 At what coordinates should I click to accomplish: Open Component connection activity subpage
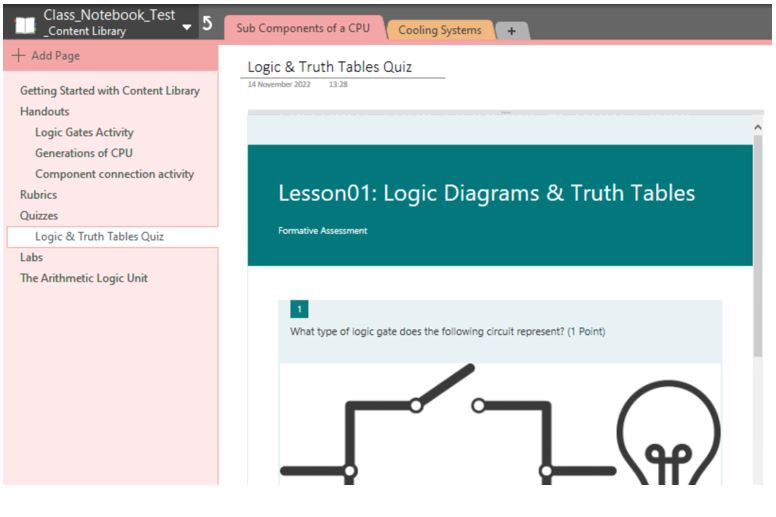tap(114, 174)
